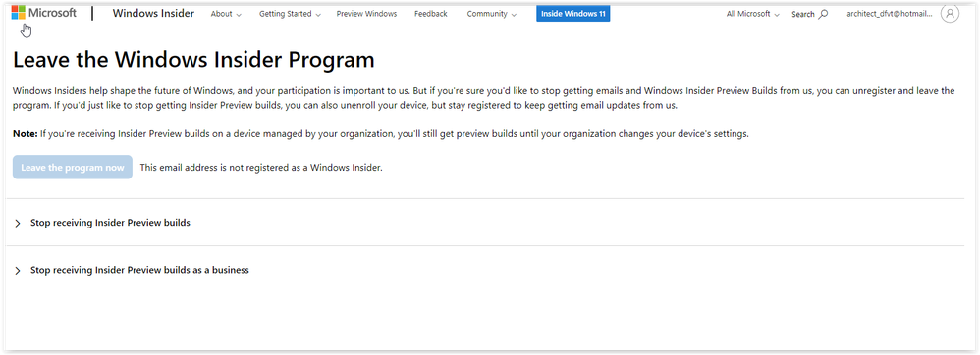Click the bold Note: label text
Viewport: 980px width, 355px height.
pyautogui.click(x=25, y=134)
